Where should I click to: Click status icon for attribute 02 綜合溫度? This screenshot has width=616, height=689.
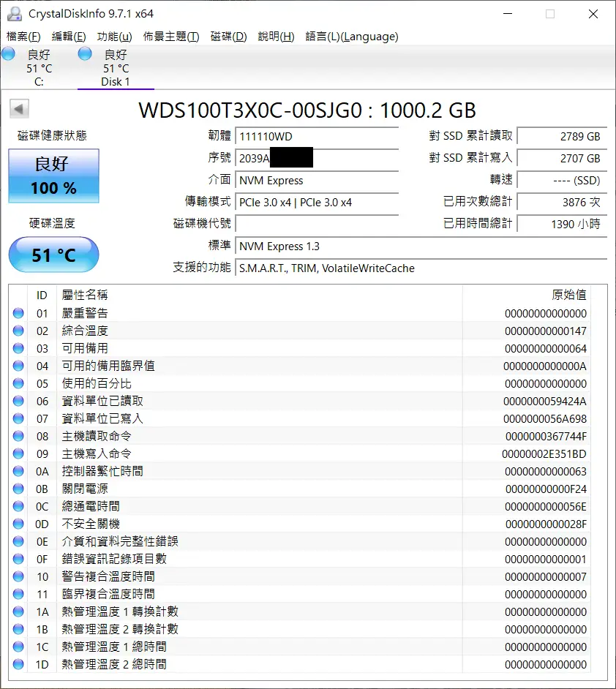click(18, 331)
